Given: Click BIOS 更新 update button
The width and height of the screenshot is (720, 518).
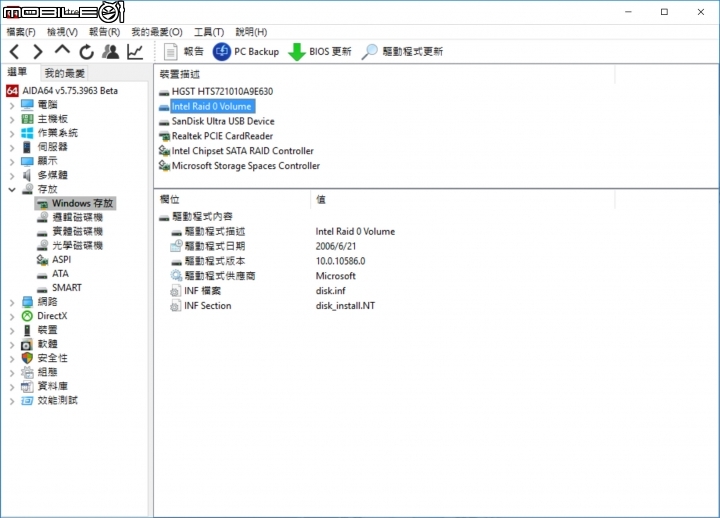Looking at the screenshot, I should click(x=320, y=51).
